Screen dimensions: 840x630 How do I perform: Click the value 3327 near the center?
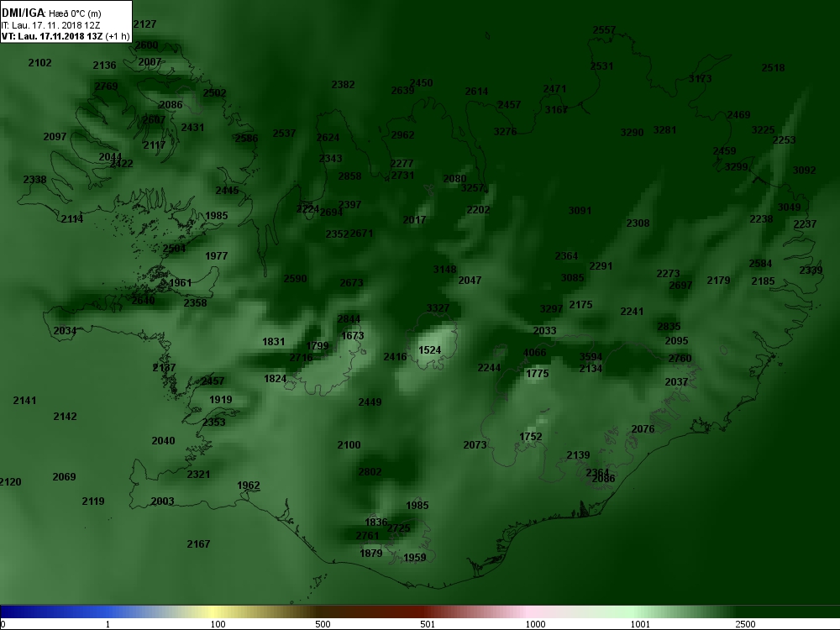click(438, 307)
